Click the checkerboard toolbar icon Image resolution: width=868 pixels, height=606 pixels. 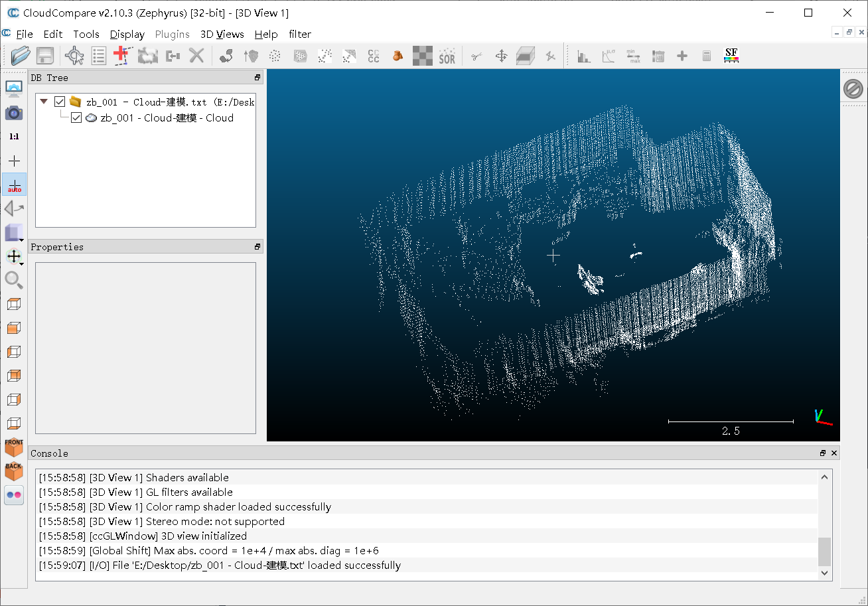(x=422, y=56)
